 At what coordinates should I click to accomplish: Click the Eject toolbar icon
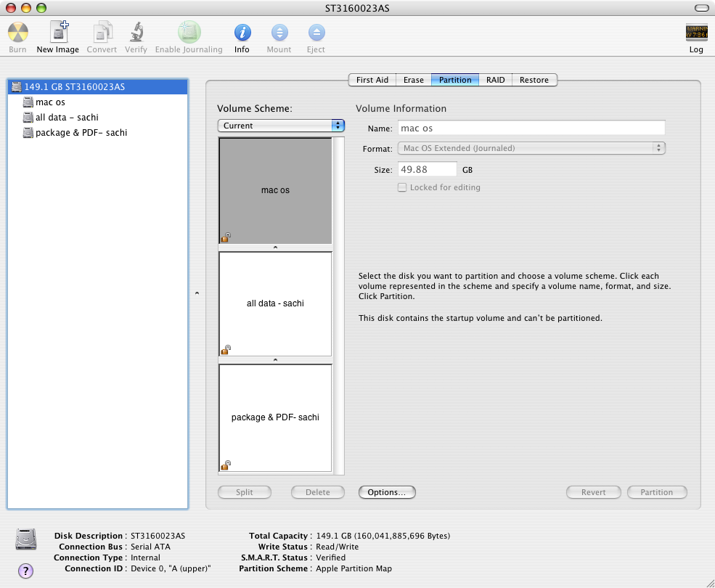[x=316, y=33]
